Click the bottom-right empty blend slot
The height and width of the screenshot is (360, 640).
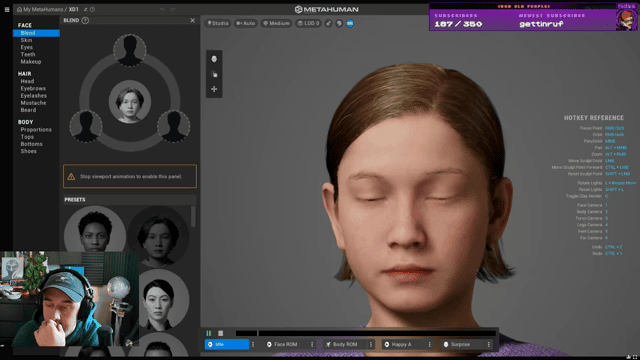point(173,126)
